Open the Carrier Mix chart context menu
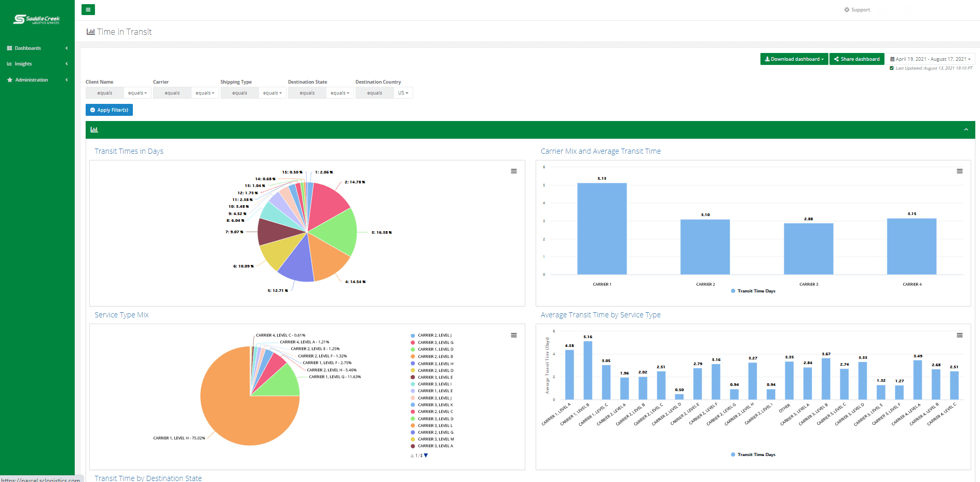The image size is (980, 482). click(x=959, y=171)
